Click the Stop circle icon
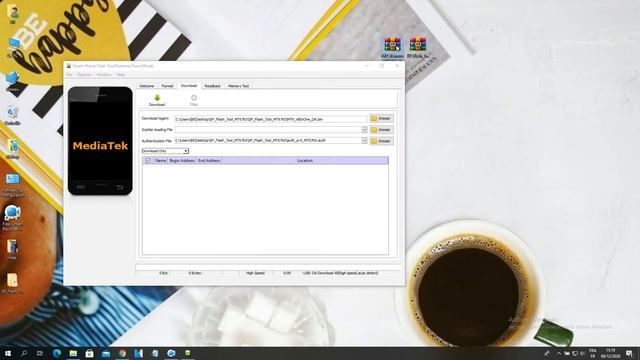 tap(194, 98)
